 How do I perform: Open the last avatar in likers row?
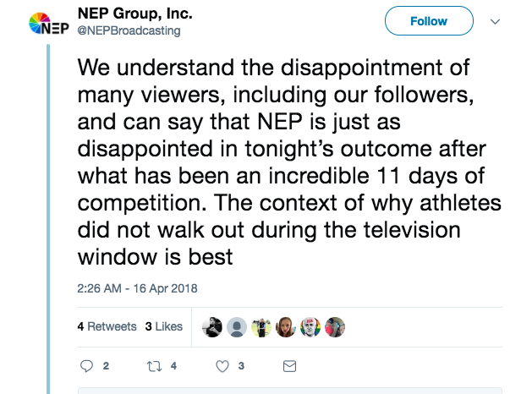click(x=335, y=327)
